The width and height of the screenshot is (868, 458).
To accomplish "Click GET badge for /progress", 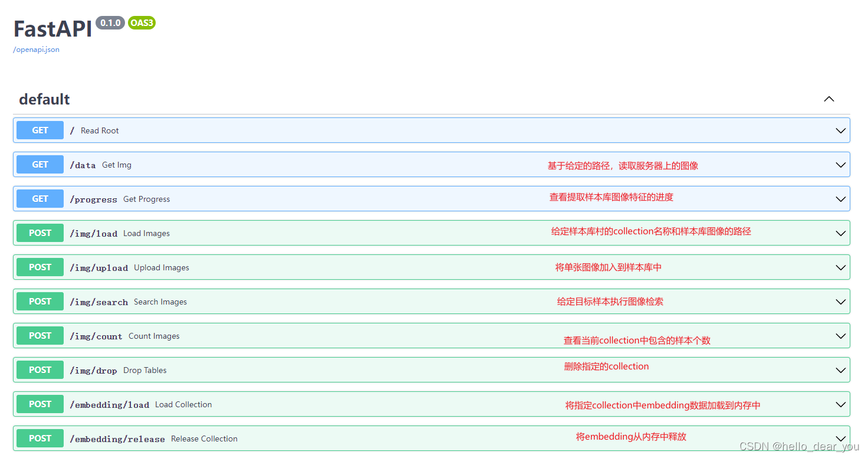I will click(40, 199).
